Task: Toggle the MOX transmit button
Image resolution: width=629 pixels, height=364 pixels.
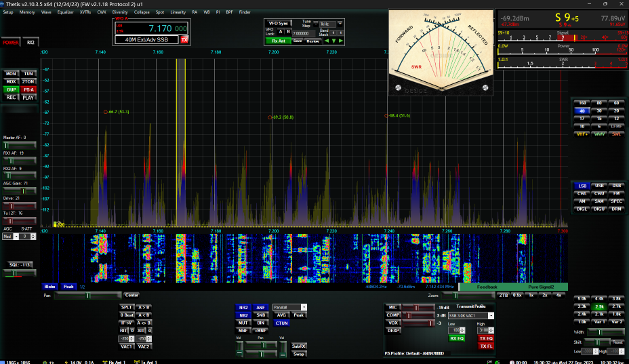Action: pos(11,81)
